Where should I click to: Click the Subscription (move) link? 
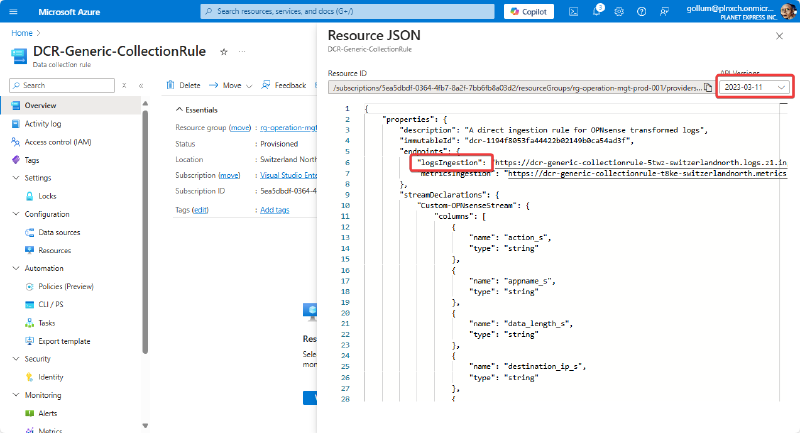[229, 175]
